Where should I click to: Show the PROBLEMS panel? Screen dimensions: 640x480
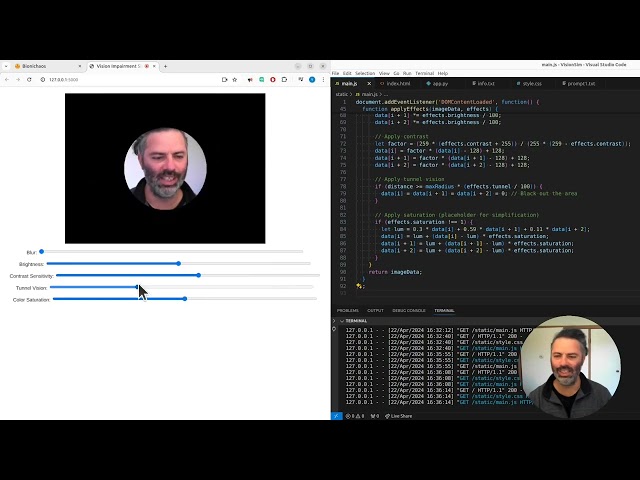tap(347, 311)
